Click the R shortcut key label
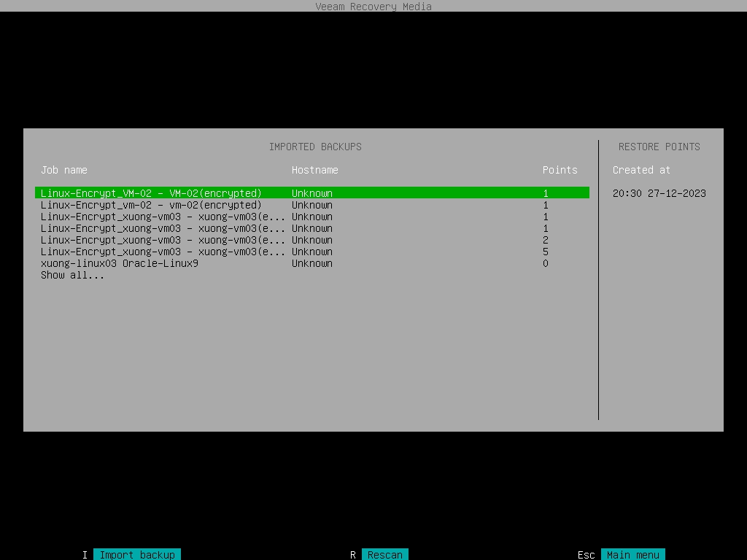The height and width of the screenshot is (560, 747). (353, 555)
